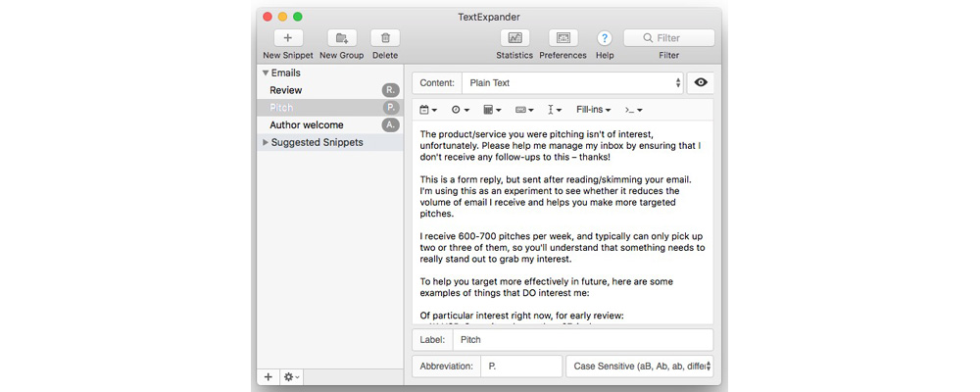
Task: Select the Review snippet
Action: point(286,90)
